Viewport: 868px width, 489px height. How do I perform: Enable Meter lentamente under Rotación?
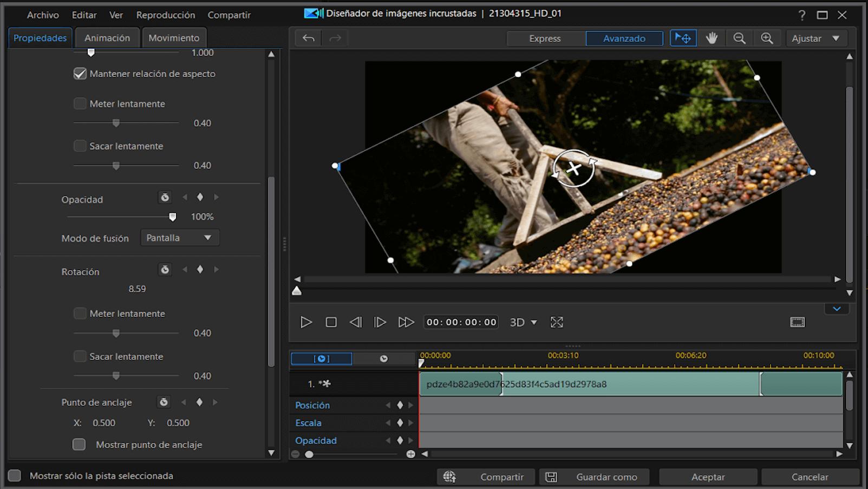pyautogui.click(x=80, y=313)
